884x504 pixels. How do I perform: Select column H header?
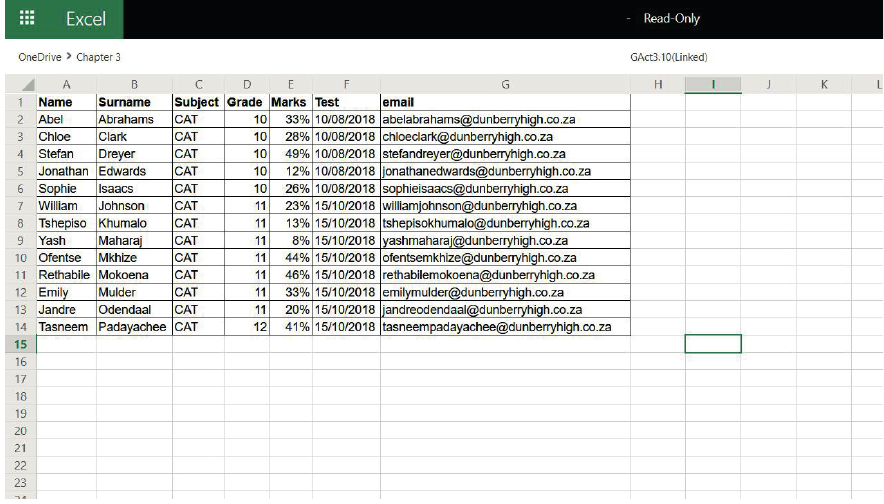click(658, 85)
